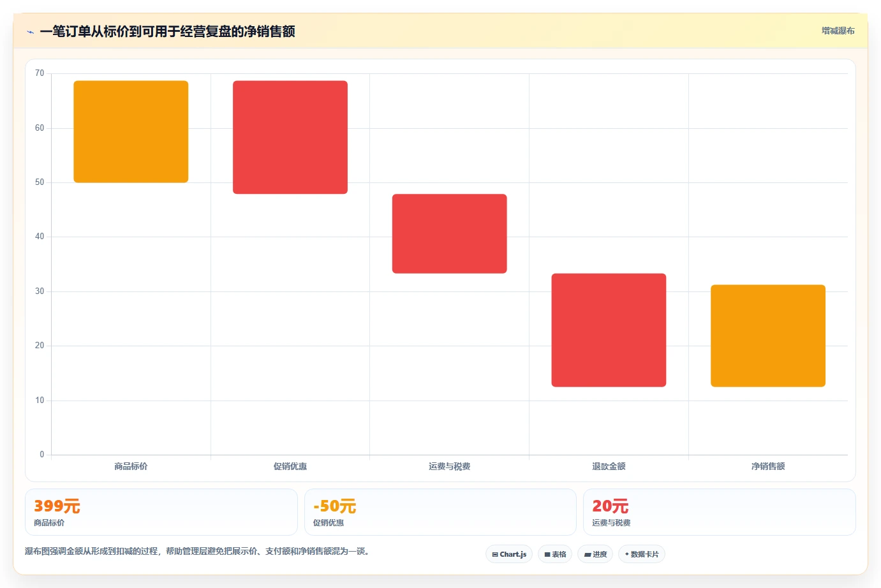Click the 运费与税费 x-axis label
The height and width of the screenshot is (588, 881).
point(450,466)
